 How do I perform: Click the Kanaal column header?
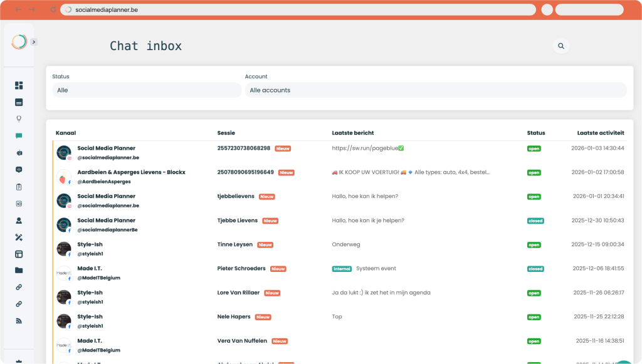(66, 133)
